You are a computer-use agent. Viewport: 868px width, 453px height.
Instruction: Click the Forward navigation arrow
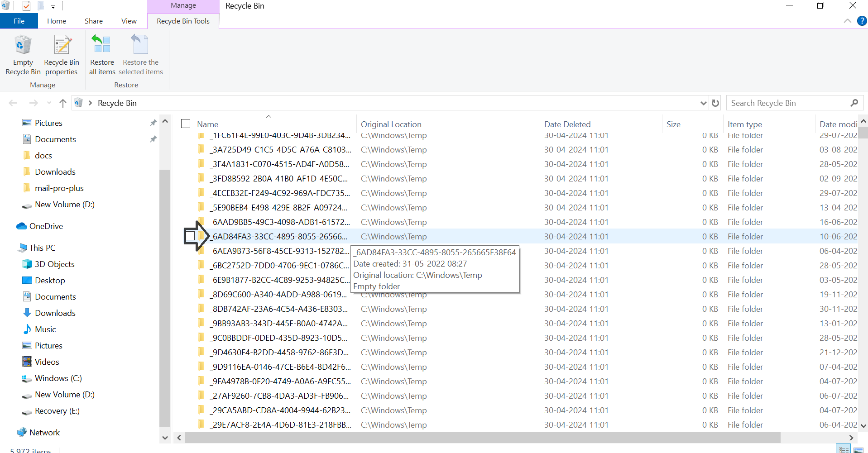point(34,103)
